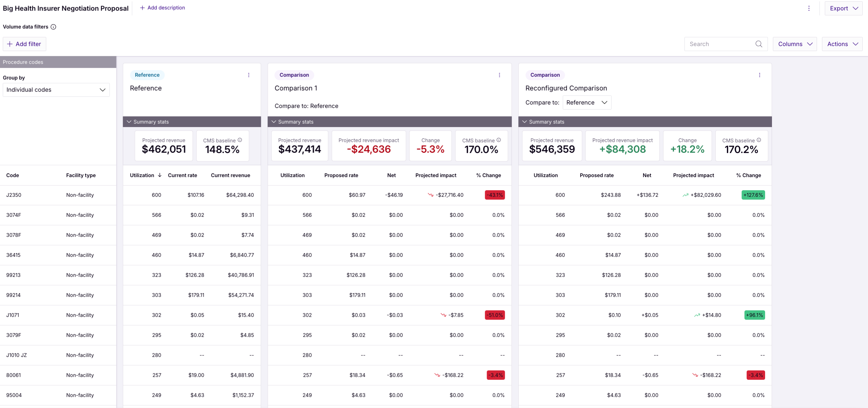Click the +127.6% green change badge
The height and width of the screenshot is (408, 868).
[753, 195]
